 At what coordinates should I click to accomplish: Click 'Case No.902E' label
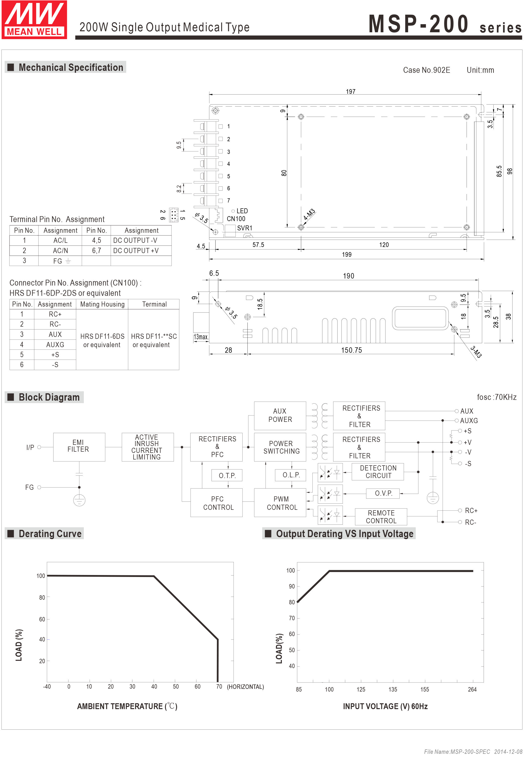[426, 70]
